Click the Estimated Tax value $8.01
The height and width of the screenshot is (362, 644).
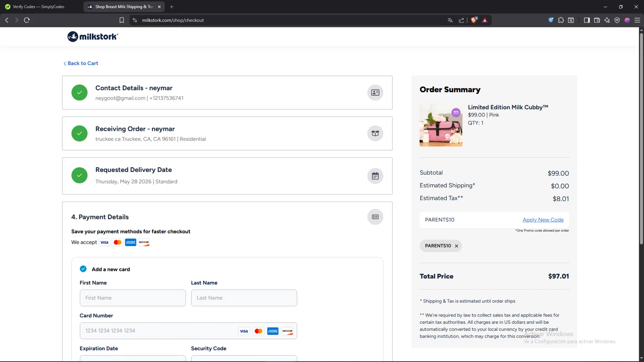(561, 199)
